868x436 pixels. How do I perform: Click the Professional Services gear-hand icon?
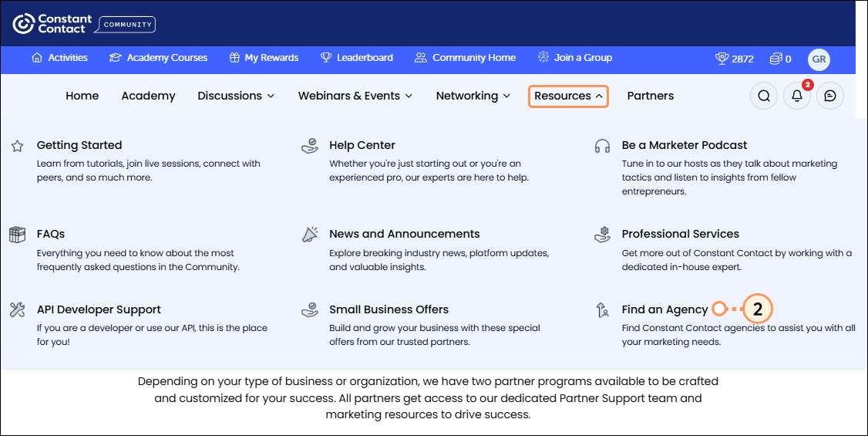(x=602, y=235)
